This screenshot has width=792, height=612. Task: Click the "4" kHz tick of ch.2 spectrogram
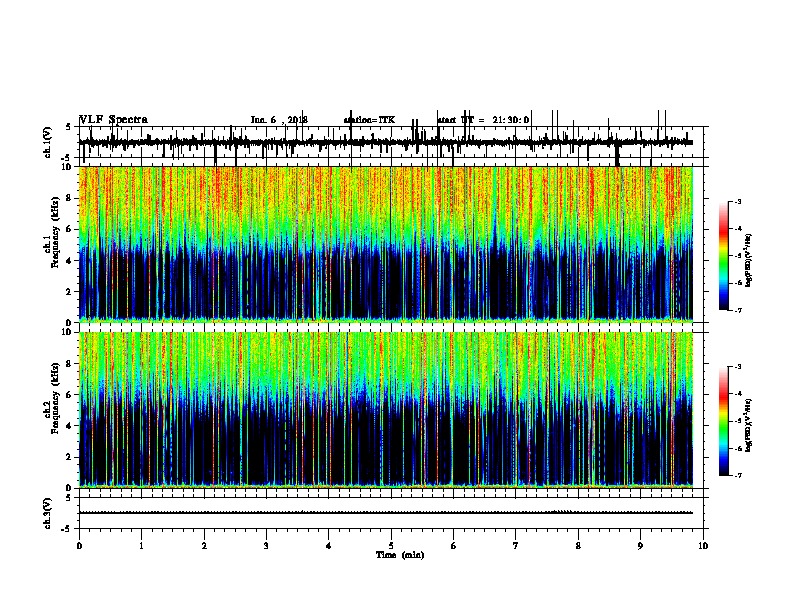coord(70,426)
